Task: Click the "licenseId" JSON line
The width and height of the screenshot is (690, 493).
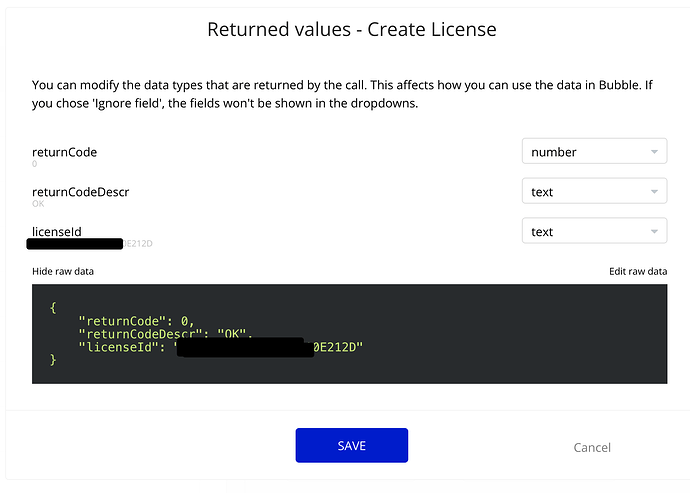Action: click(220, 347)
